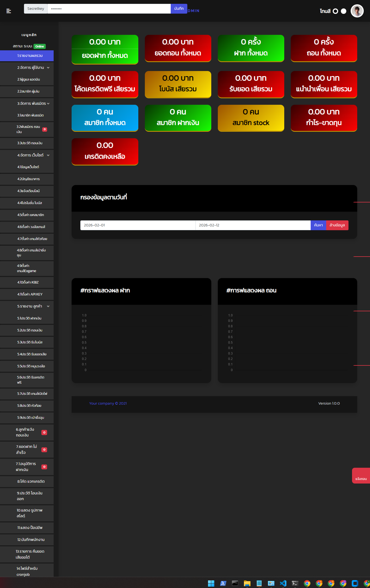Viewport: 370px width, 588px height.
Task: Click the start date field 2026-02-01
Action: click(138, 225)
